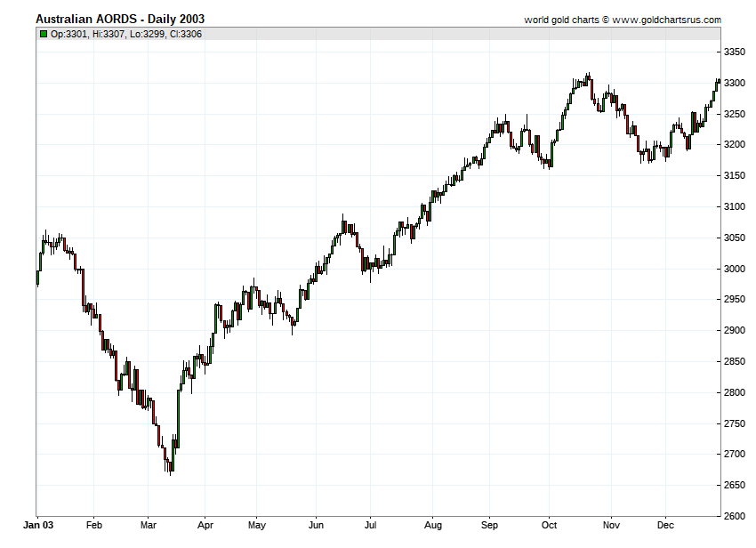Click the 'Apr' x-axis label
Image resolution: width=756 pixels, height=548 pixels.
(x=205, y=526)
